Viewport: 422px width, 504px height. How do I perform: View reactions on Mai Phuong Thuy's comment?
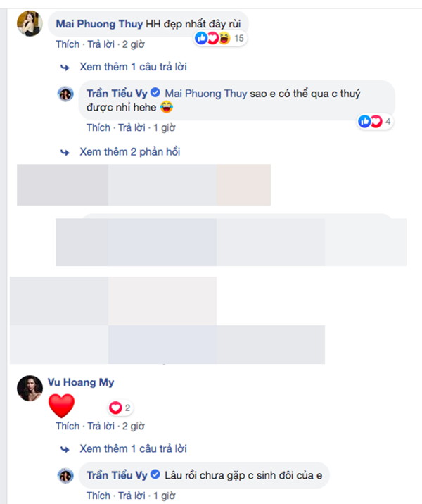pos(220,38)
